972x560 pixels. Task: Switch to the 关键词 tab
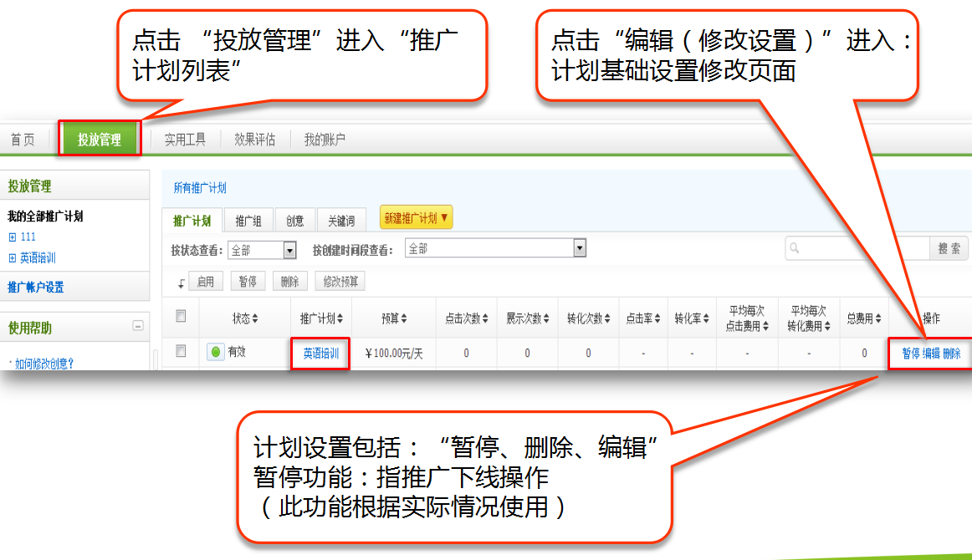point(341,221)
